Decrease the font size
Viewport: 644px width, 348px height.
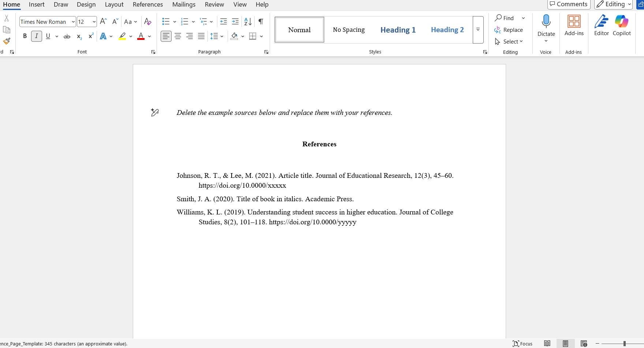coord(115,22)
